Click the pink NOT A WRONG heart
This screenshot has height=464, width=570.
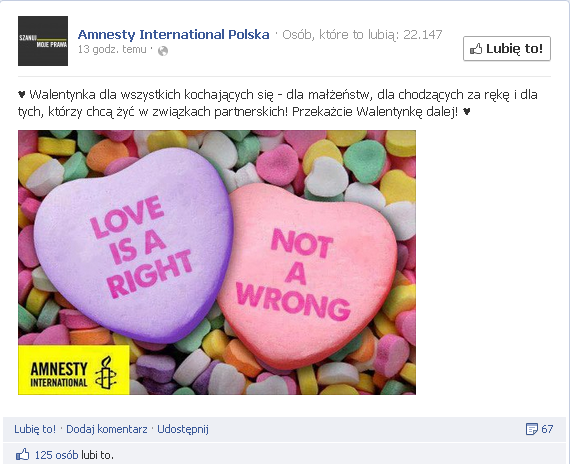point(308,275)
